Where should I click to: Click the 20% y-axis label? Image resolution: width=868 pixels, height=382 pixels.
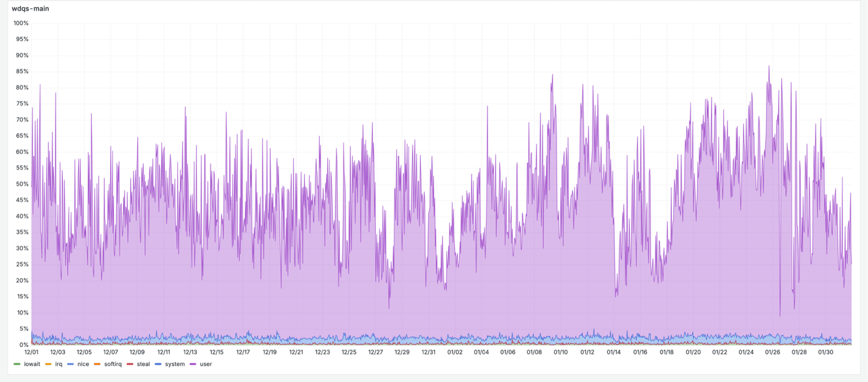coord(22,281)
